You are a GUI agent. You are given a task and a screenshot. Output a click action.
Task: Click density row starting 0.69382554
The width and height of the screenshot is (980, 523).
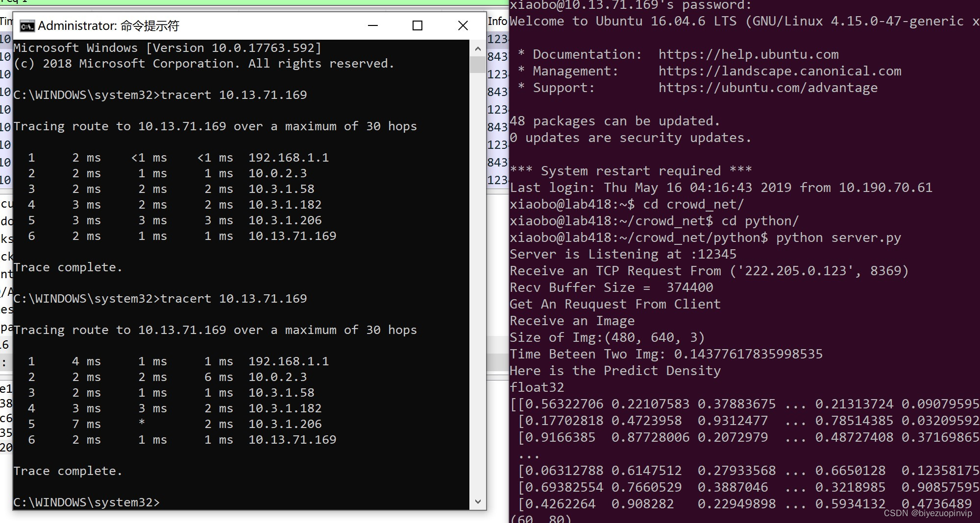[748, 487]
